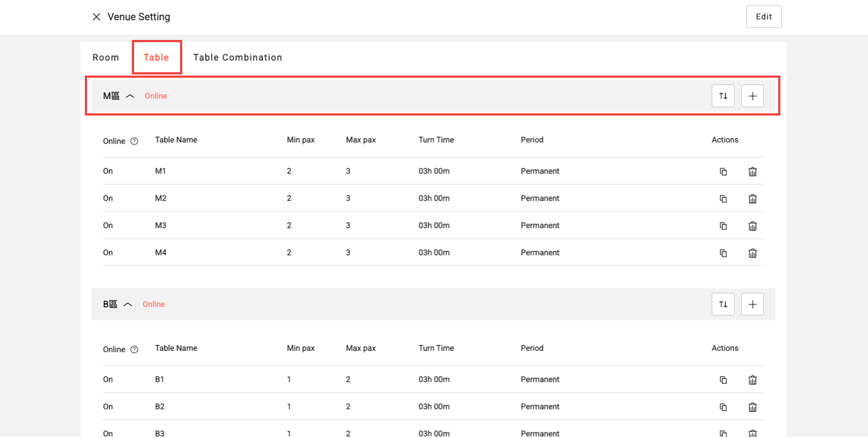Click the sort icon in M區 header
This screenshot has width=868, height=438.
[x=723, y=96]
